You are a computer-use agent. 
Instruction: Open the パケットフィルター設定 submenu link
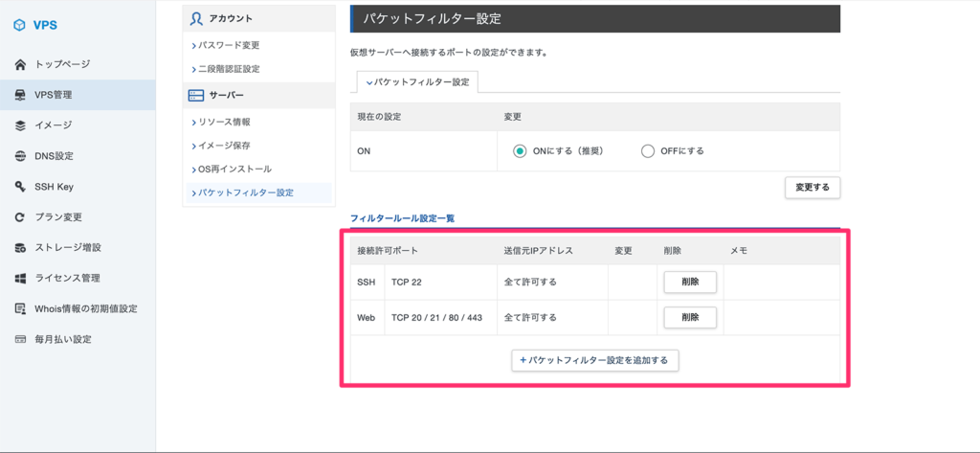click(x=246, y=193)
